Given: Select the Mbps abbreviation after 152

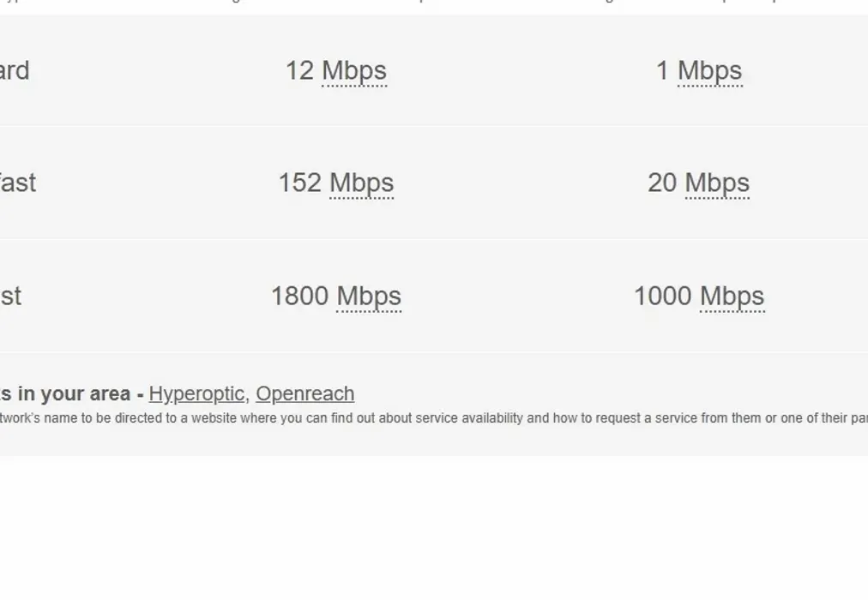Looking at the screenshot, I should [361, 183].
